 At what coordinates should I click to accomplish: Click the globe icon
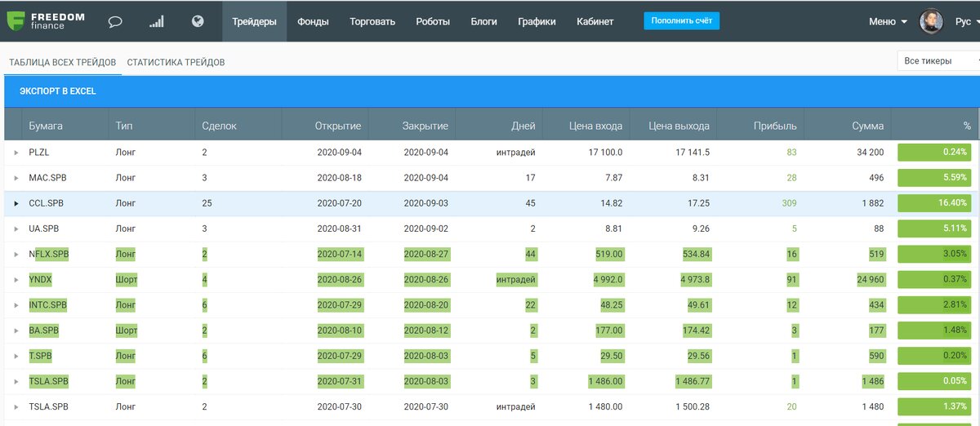pyautogui.click(x=198, y=21)
